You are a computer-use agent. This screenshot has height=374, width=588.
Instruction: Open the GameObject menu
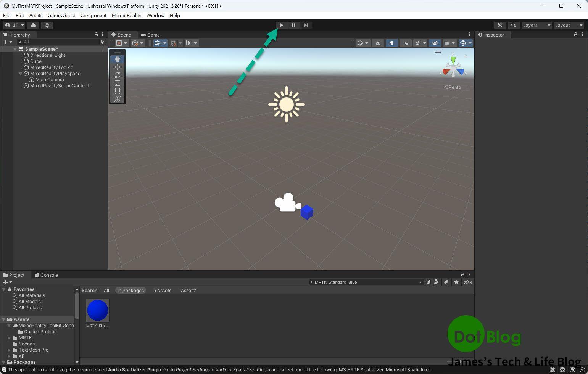click(61, 15)
